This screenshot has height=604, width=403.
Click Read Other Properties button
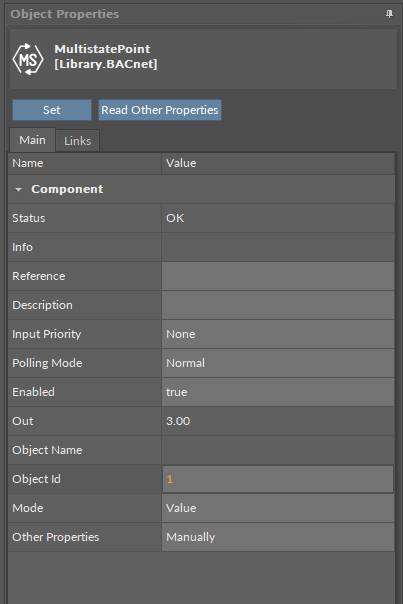[x=160, y=110]
